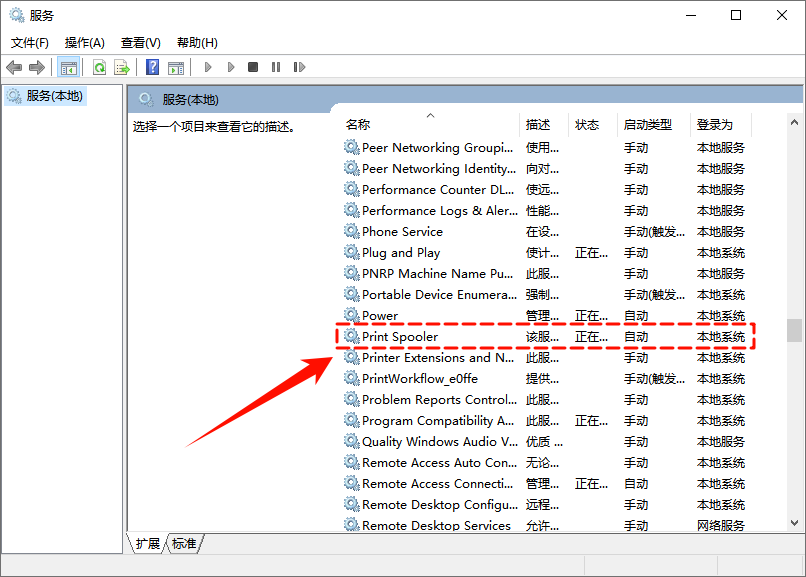Open the 操作(A) menu
The image size is (806, 577).
point(85,43)
